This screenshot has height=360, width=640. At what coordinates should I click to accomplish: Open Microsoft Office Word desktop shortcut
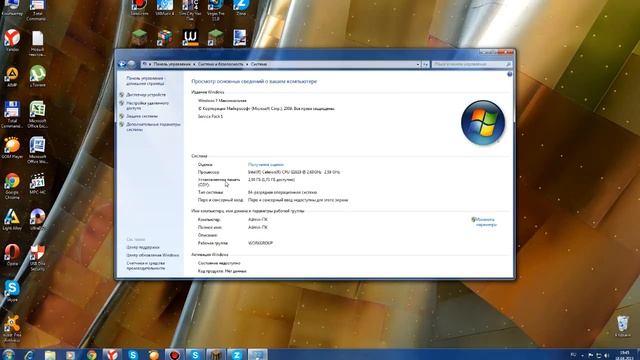coord(38,150)
